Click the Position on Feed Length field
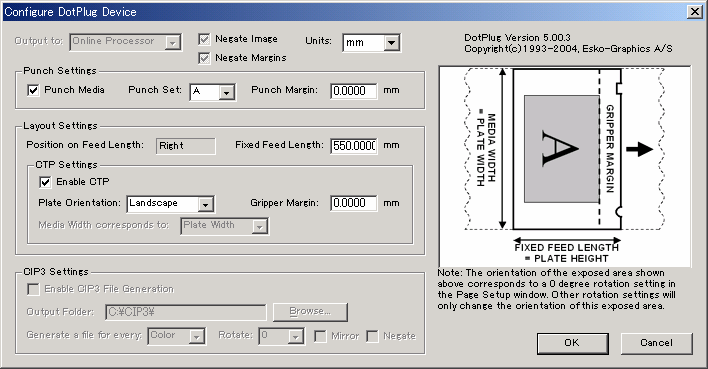The width and height of the screenshot is (708, 369). (186, 146)
